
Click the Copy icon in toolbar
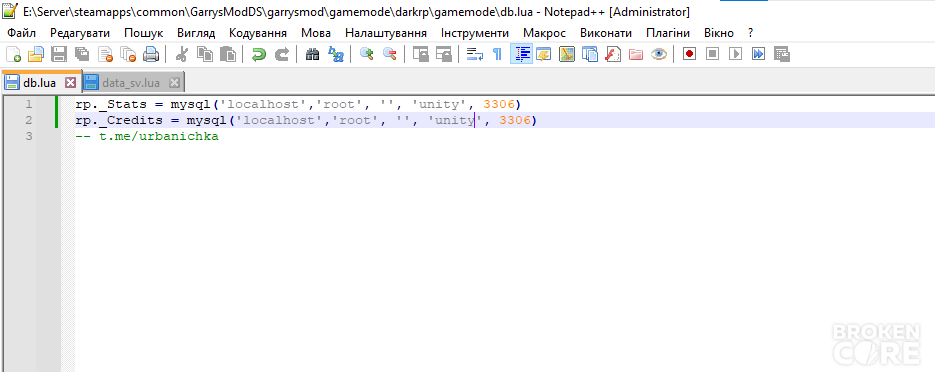pos(205,55)
